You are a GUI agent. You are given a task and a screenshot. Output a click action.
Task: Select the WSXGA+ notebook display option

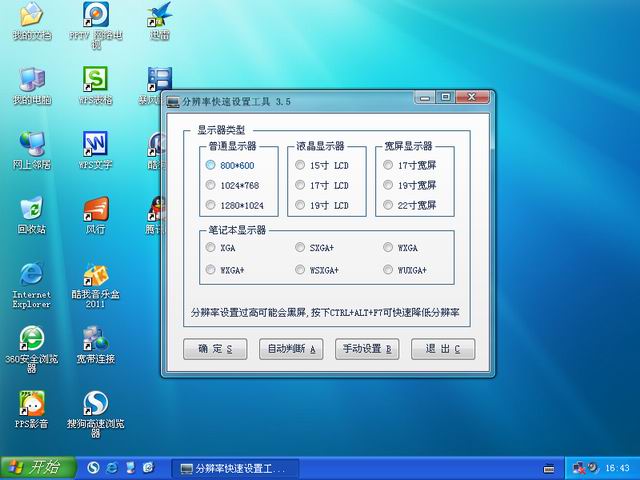[300, 270]
